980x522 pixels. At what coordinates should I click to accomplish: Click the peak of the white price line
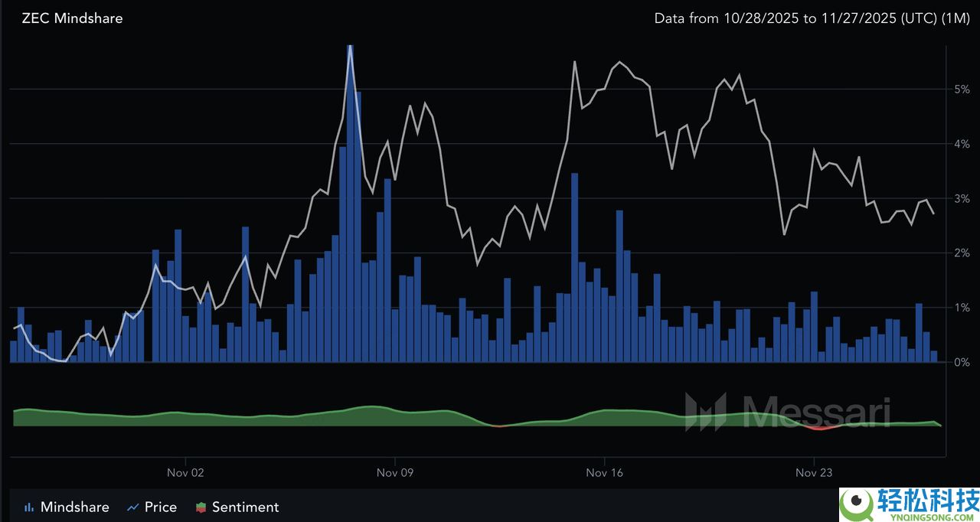(351, 46)
